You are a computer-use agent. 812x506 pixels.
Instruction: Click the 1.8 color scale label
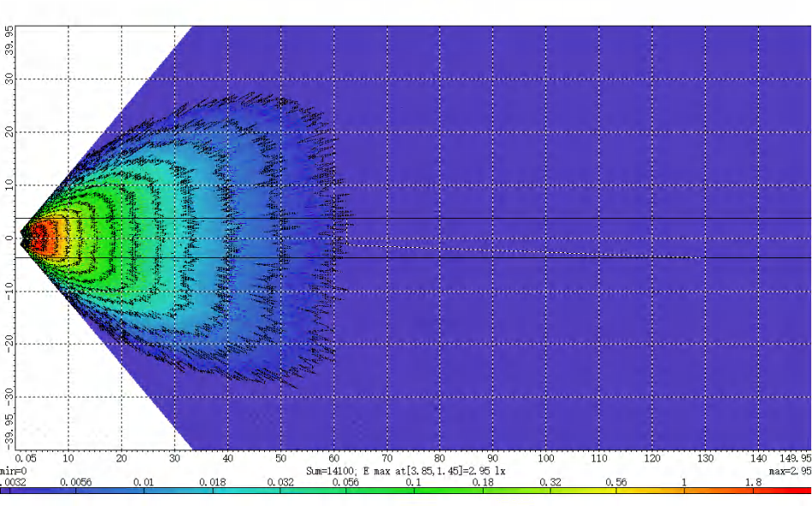tap(754, 482)
